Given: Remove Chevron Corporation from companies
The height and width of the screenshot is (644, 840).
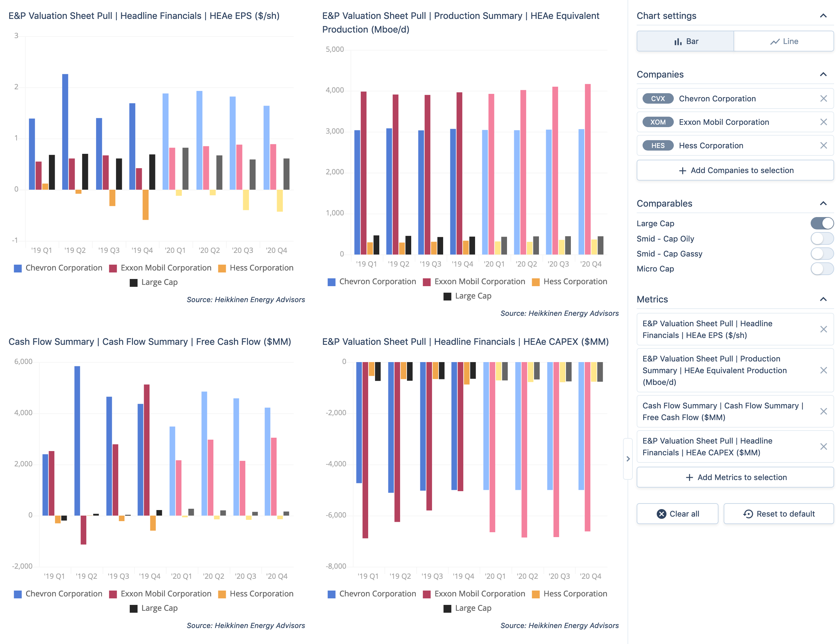Looking at the screenshot, I should coord(823,98).
